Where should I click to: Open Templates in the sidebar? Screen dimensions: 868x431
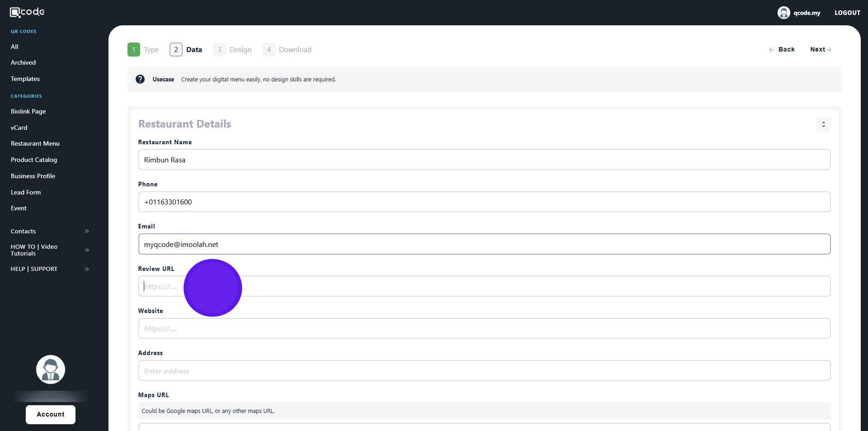(25, 79)
